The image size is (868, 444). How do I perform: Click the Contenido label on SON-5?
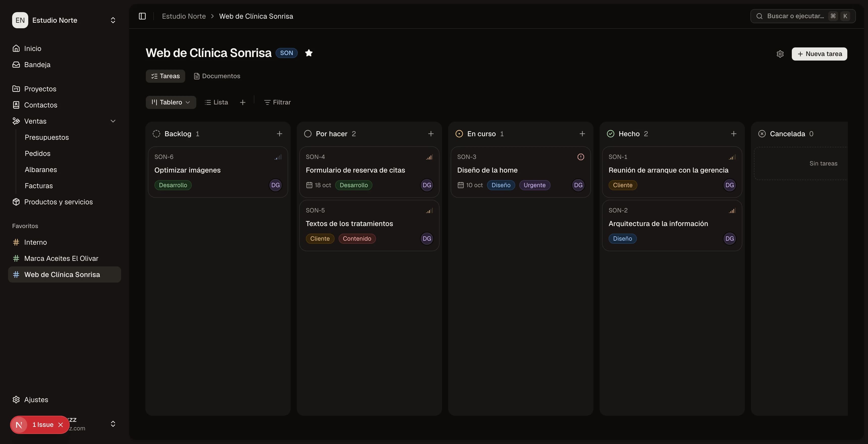coord(357,239)
